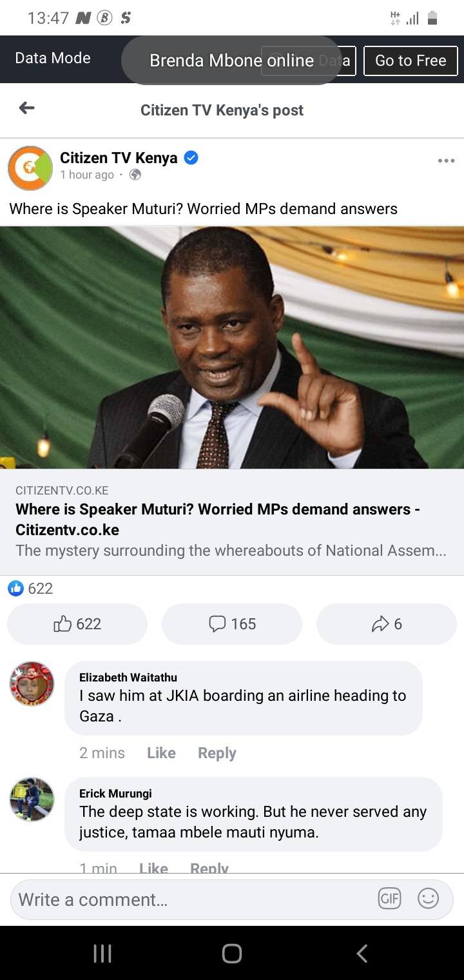Tap the Android back navigation icon

coord(362,954)
